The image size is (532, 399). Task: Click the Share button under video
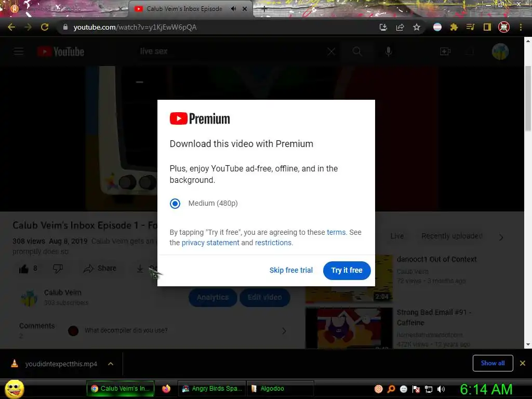[100, 269]
